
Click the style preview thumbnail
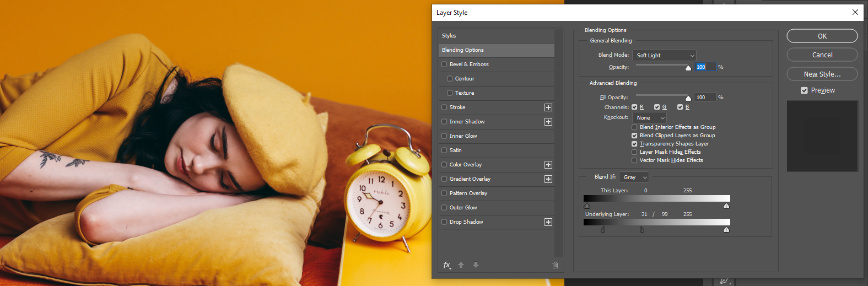(822, 136)
